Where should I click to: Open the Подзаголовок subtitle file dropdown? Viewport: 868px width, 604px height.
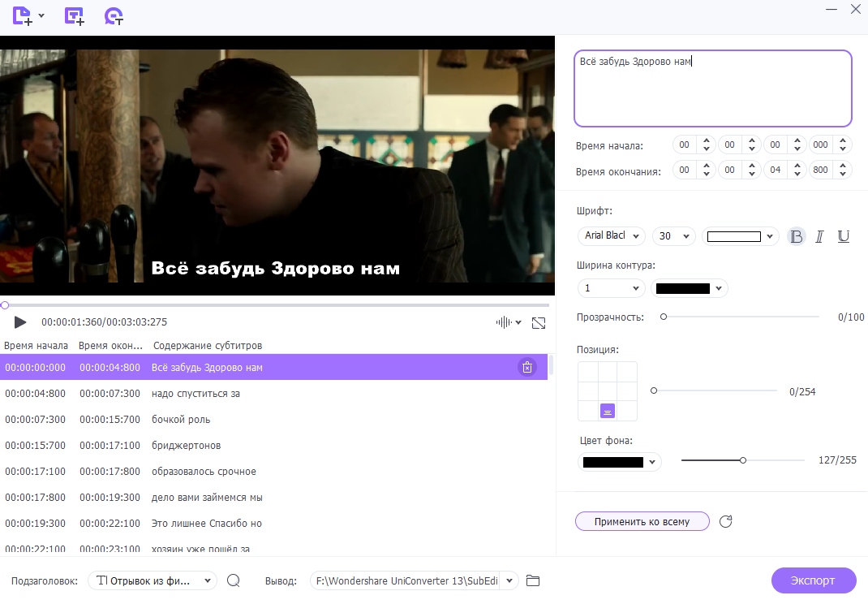click(x=153, y=580)
